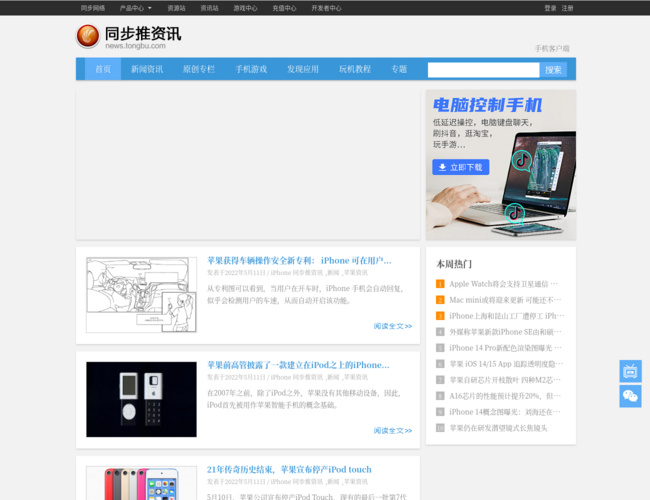
Task: Open 充值中心 in the top bar
Action: point(284,8)
